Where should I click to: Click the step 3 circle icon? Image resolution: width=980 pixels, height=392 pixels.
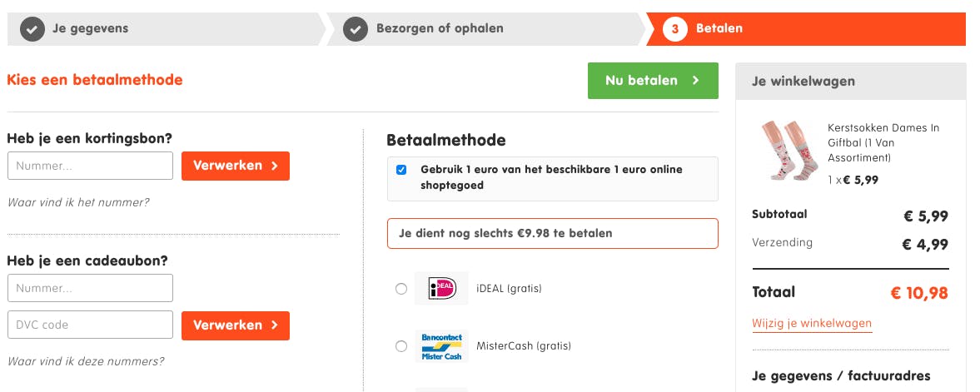[x=674, y=29]
